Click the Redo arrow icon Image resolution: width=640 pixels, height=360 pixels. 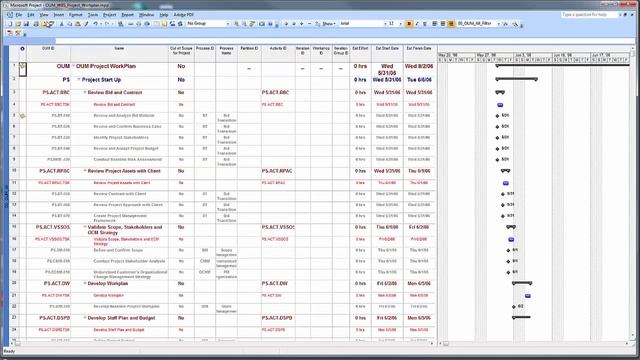pos(107,24)
